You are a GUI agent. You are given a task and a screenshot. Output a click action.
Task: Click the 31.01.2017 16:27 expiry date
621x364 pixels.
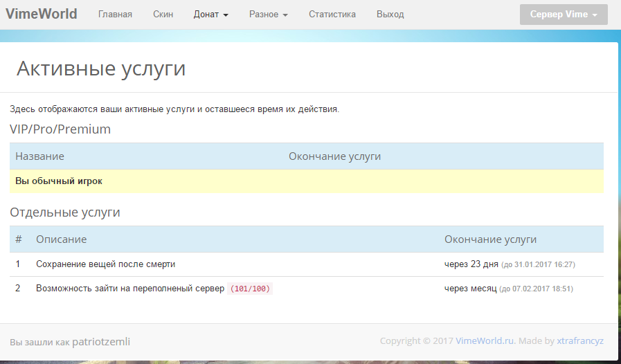point(539,265)
